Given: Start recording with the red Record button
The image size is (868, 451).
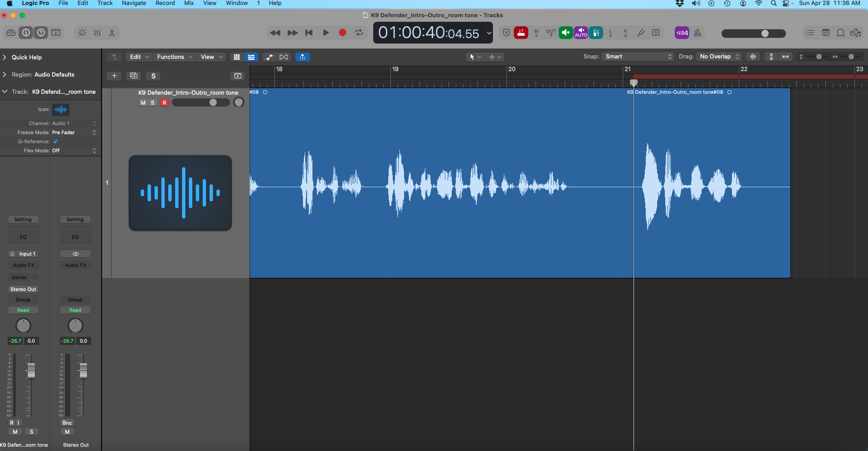Looking at the screenshot, I should click(x=342, y=33).
